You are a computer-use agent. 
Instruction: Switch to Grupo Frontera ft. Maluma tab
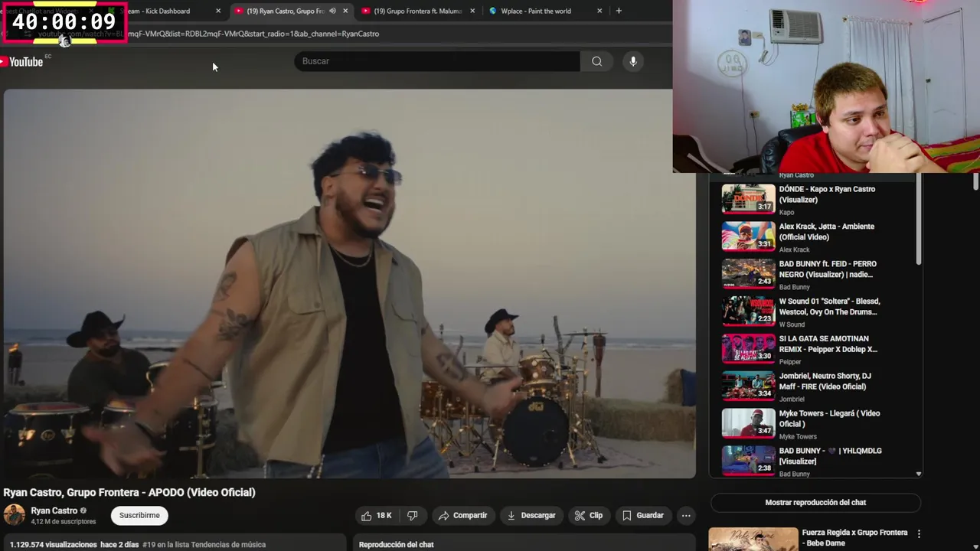418,11
